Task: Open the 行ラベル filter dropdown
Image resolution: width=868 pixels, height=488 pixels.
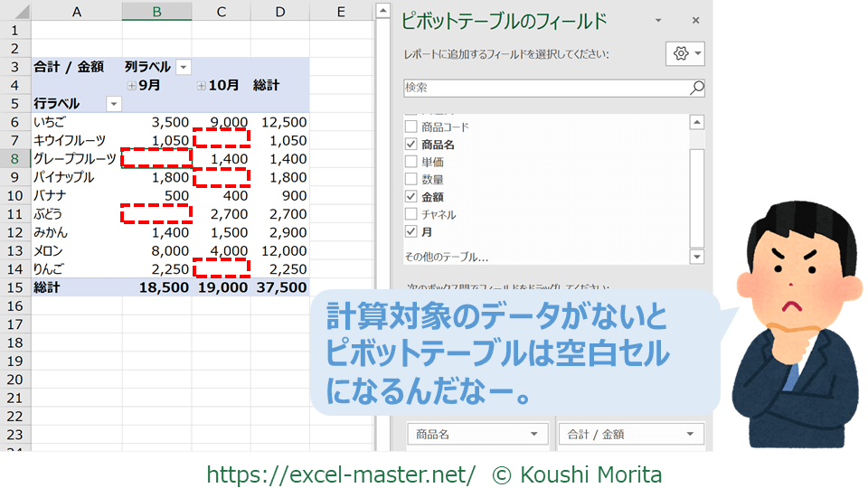Action: [113, 104]
